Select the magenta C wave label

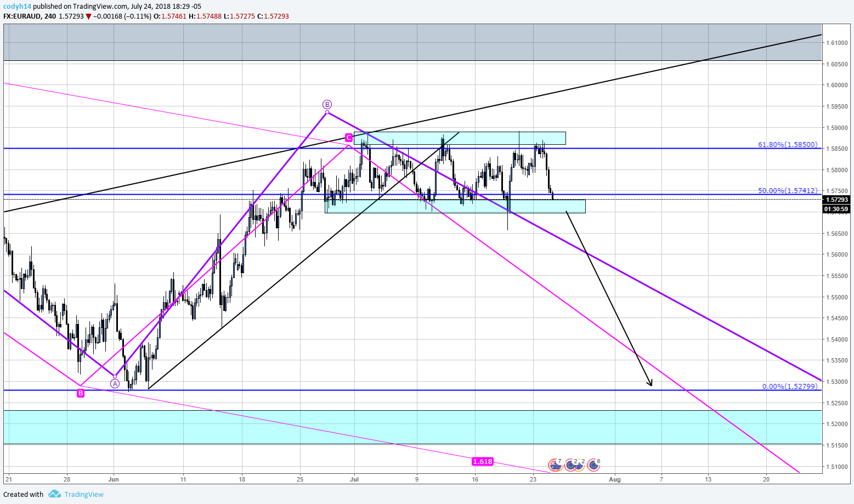tap(349, 138)
